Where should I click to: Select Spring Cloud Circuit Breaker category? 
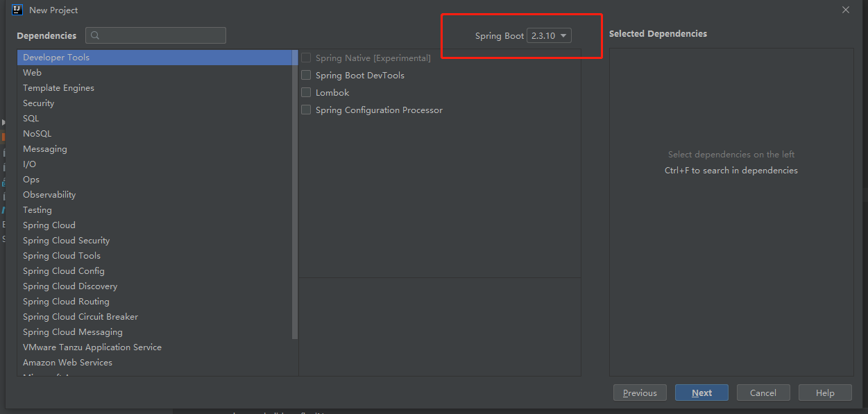click(155, 317)
